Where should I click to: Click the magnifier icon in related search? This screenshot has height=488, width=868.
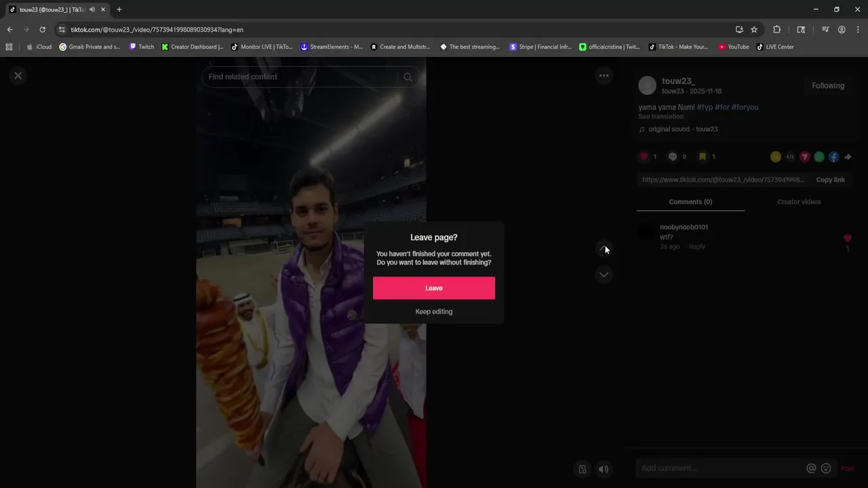(408, 77)
